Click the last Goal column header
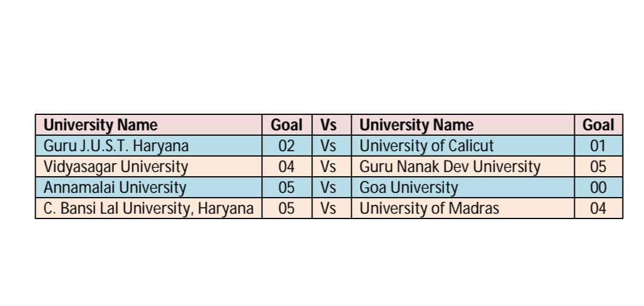 tap(599, 124)
